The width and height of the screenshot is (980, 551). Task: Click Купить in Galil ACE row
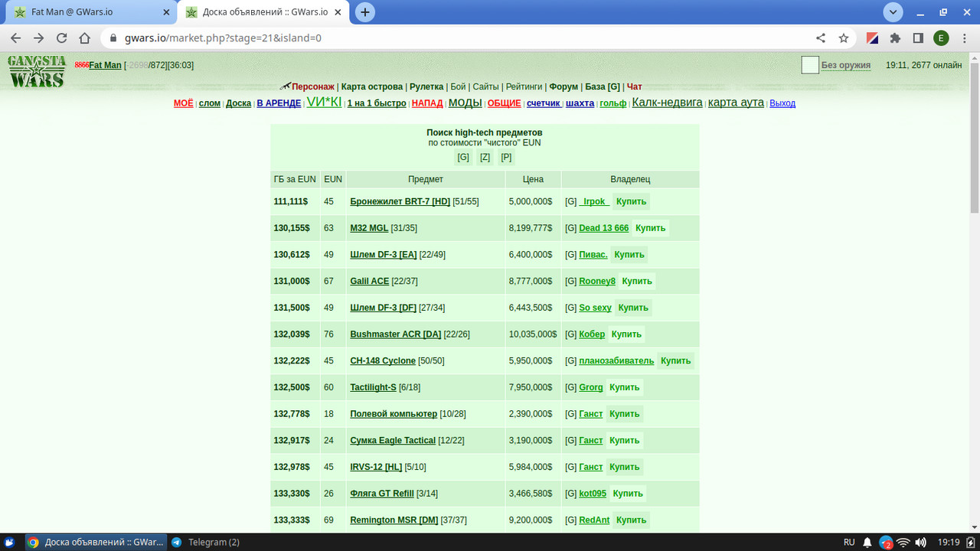tap(637, 281)
